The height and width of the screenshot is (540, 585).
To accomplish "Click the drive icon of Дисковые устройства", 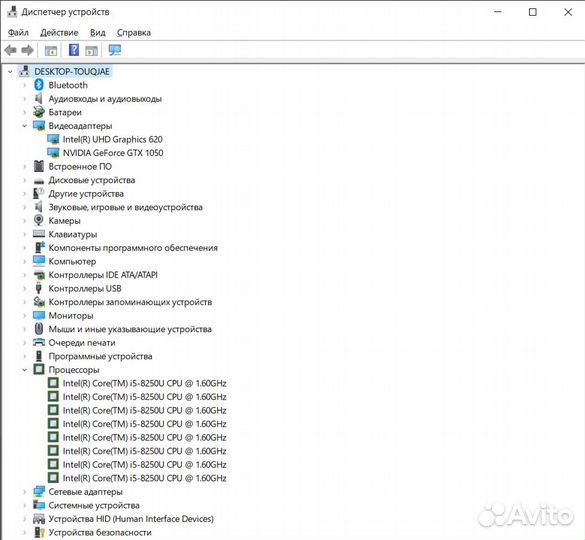I will (39, 181).
